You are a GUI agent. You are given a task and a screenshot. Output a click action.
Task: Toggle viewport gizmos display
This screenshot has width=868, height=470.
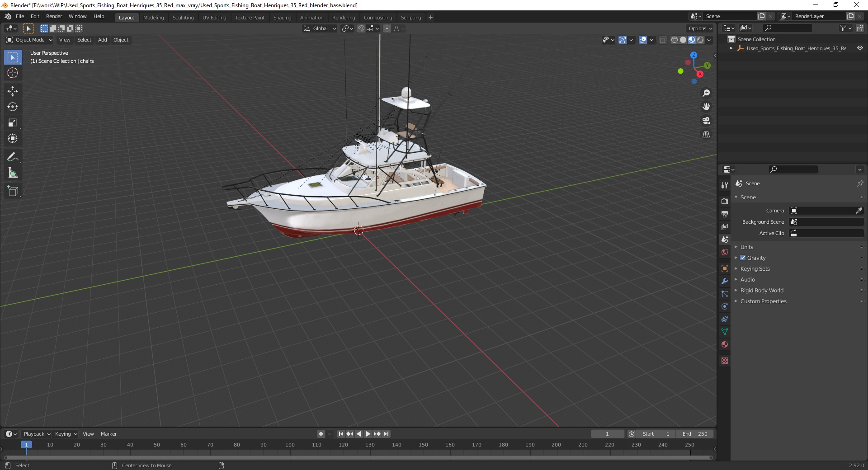click(623, 40)
